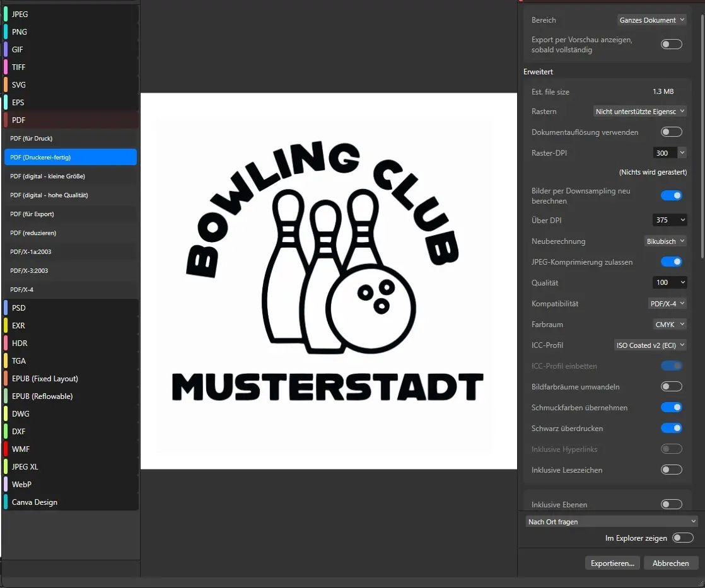Image resolution: width=705 pixels, height=588 pixels.
Task: Choose preset PDF (digital - hohe Qualität)
Action: click(71, 195)
